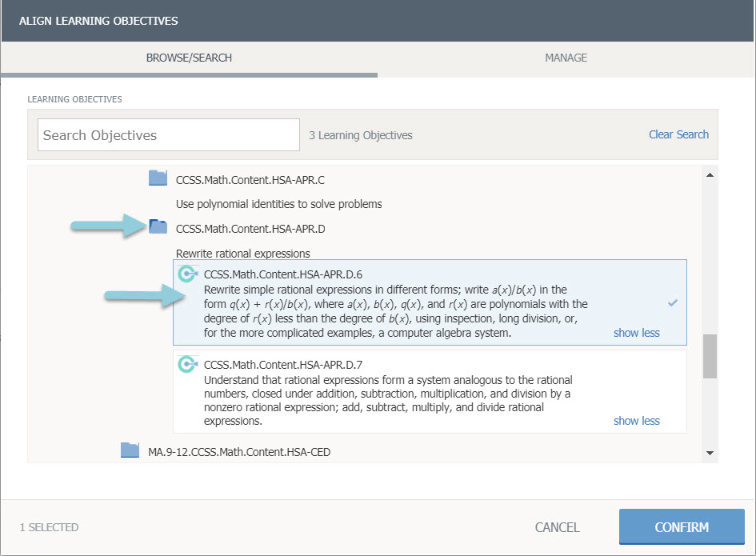Viewport: 756px width, 556px height.
Task: Select the Browse/Search tab
Action: [x=189, y=58]
